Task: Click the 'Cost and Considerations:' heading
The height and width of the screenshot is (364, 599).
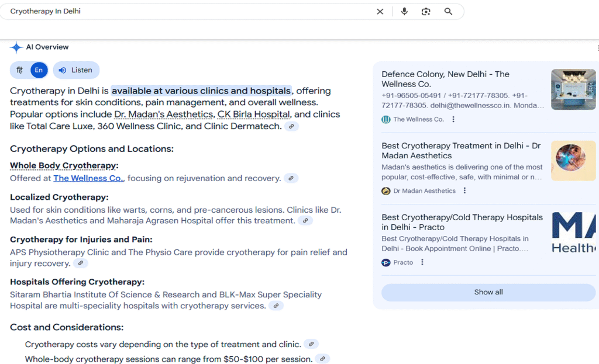Action: 67,327
